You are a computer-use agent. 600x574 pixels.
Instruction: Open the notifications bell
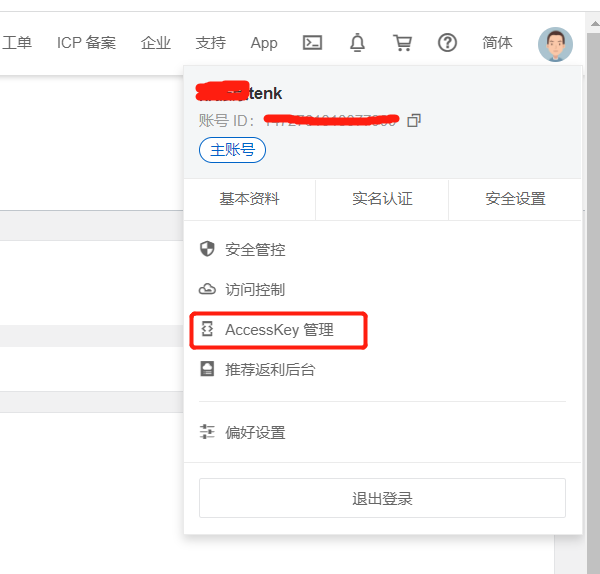(x=357, y=42)
